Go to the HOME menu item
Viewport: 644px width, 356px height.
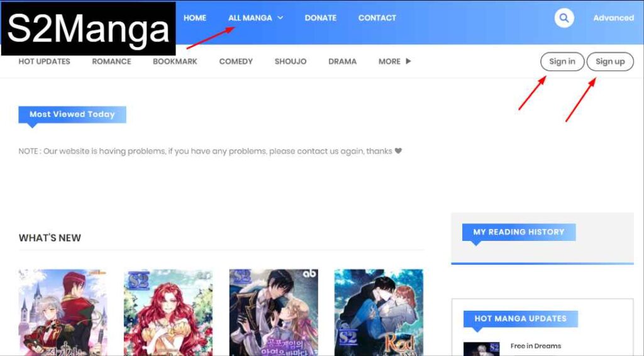pos(195,18)
